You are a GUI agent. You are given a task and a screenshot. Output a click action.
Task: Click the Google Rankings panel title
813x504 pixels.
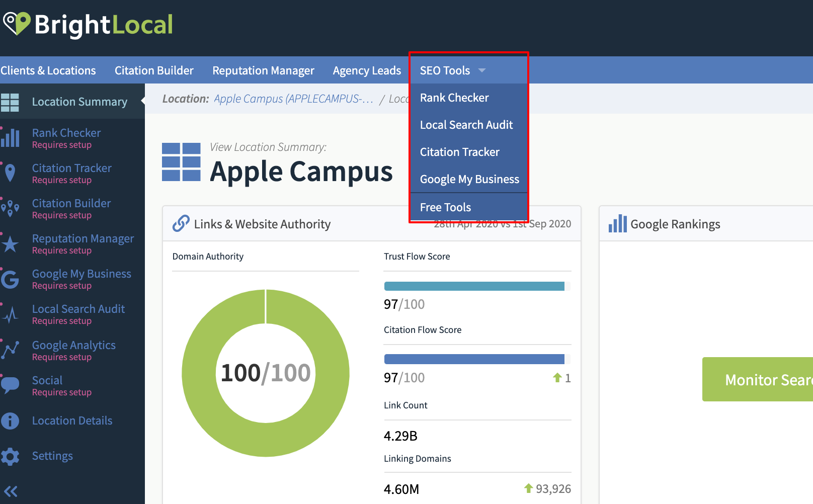click(x=675, y=224)
